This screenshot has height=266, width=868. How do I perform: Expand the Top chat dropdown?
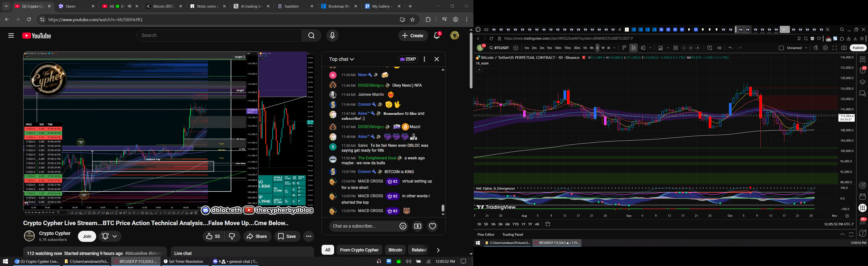342,59
